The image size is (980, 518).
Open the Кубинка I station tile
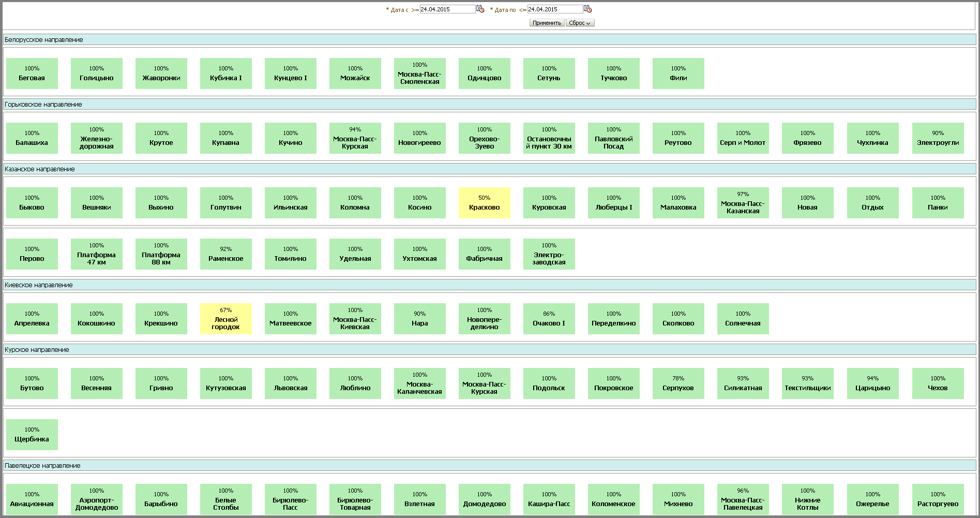[x=226, y=73]
